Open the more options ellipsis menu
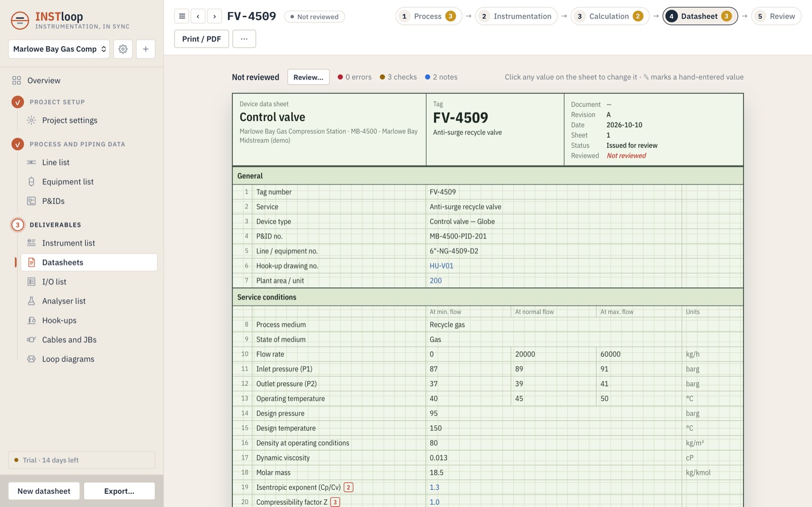 click(x=244, y=39)
